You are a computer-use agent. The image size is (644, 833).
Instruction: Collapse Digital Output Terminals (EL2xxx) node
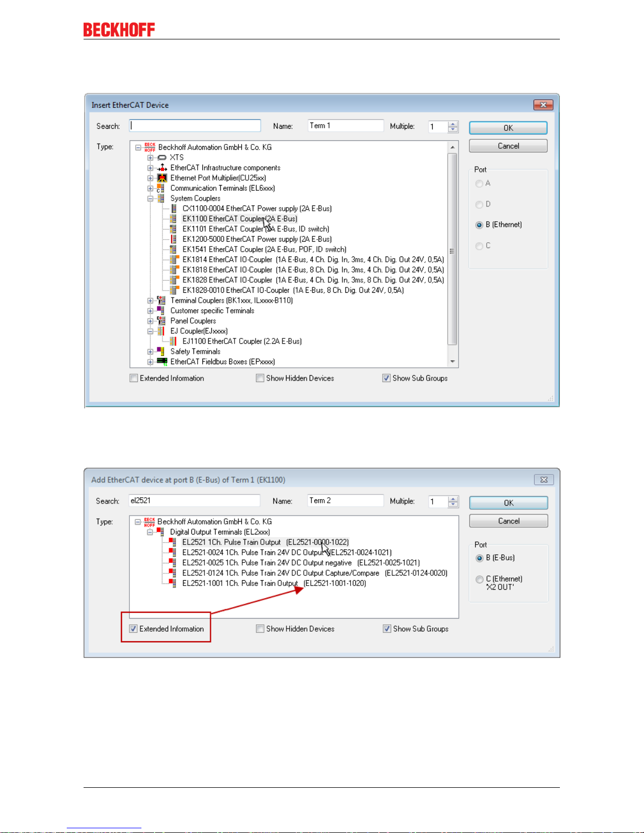pyautogui.click(x=150, y=532)
